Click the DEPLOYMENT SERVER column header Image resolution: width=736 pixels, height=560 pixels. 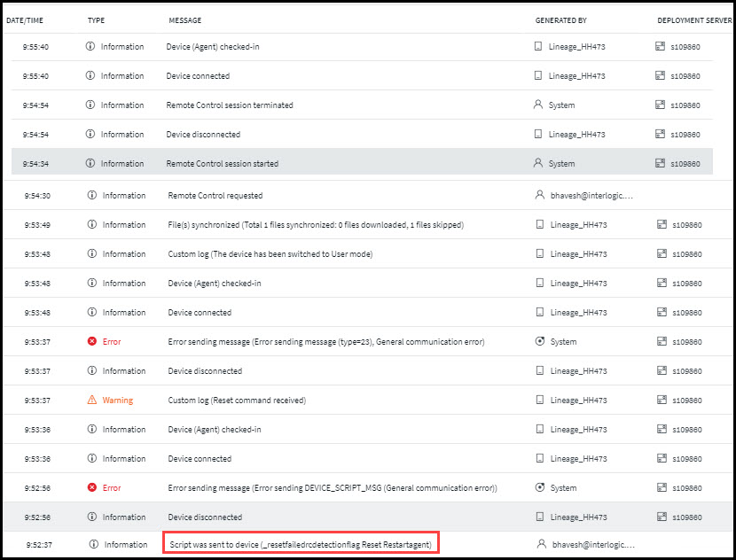694,20
